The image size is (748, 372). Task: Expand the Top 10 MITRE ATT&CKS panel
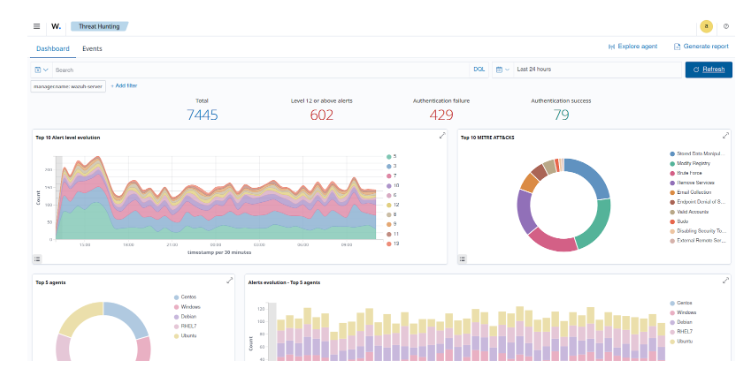point(726,135)
